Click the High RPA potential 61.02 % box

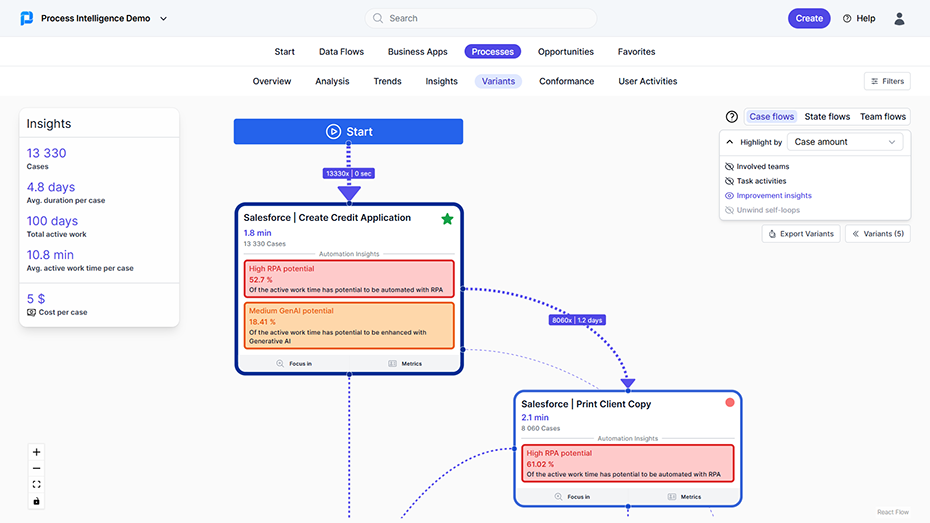[628, 463]
